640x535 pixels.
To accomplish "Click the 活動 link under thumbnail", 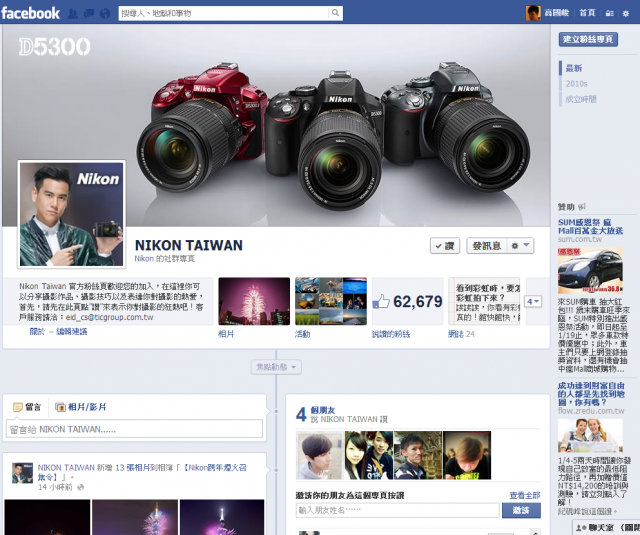I will click(x=302, y=334).
